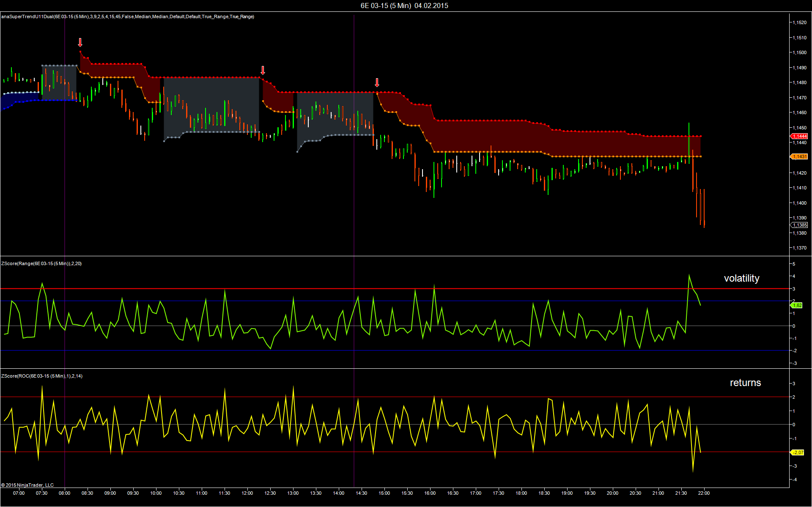
Task: Click the yellow -2.07 returns value marker
Action: click(797, 452)
